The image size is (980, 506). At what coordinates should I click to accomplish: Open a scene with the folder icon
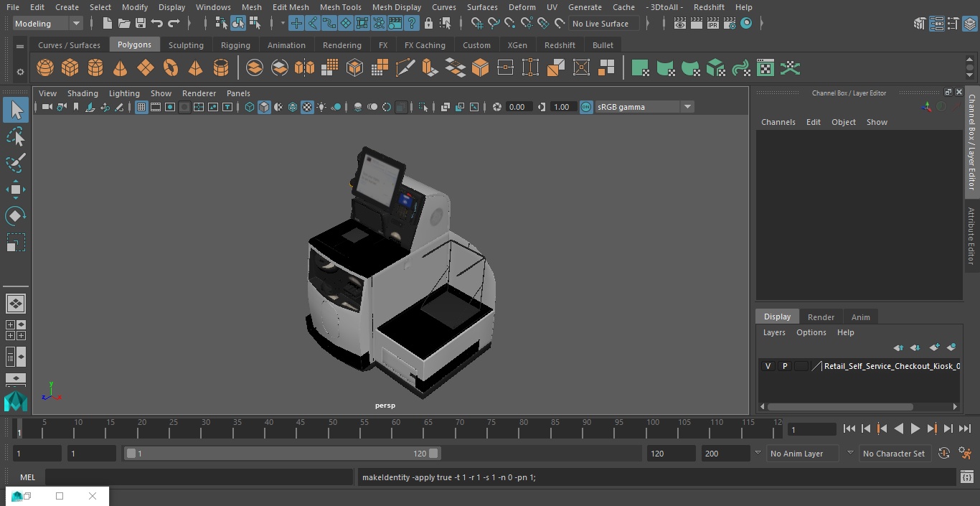[124, 24]
